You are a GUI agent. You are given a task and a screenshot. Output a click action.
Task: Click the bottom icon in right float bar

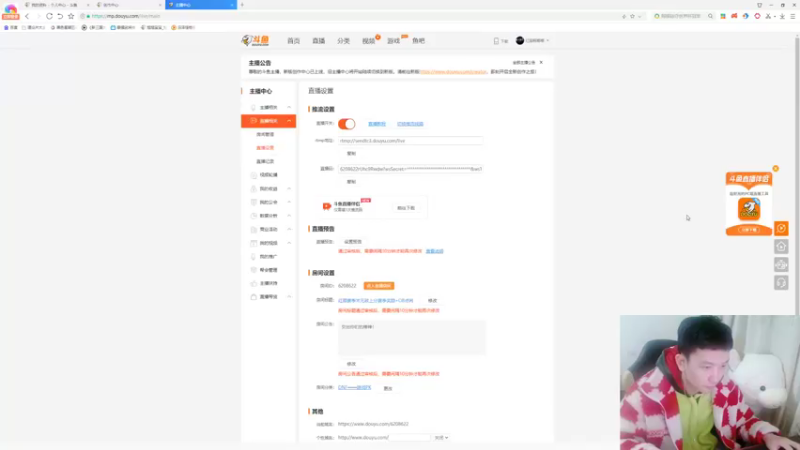click(x=781, y=283)
